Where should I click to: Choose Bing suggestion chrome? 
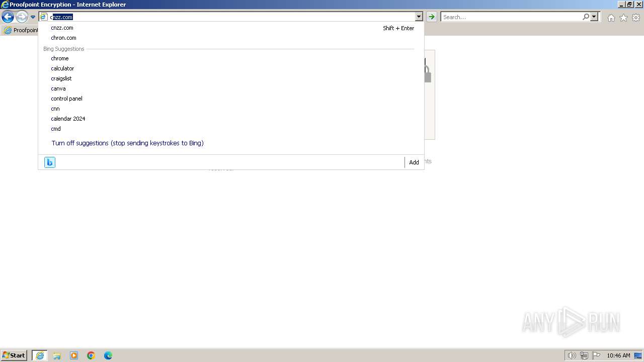tap(231, 58)
